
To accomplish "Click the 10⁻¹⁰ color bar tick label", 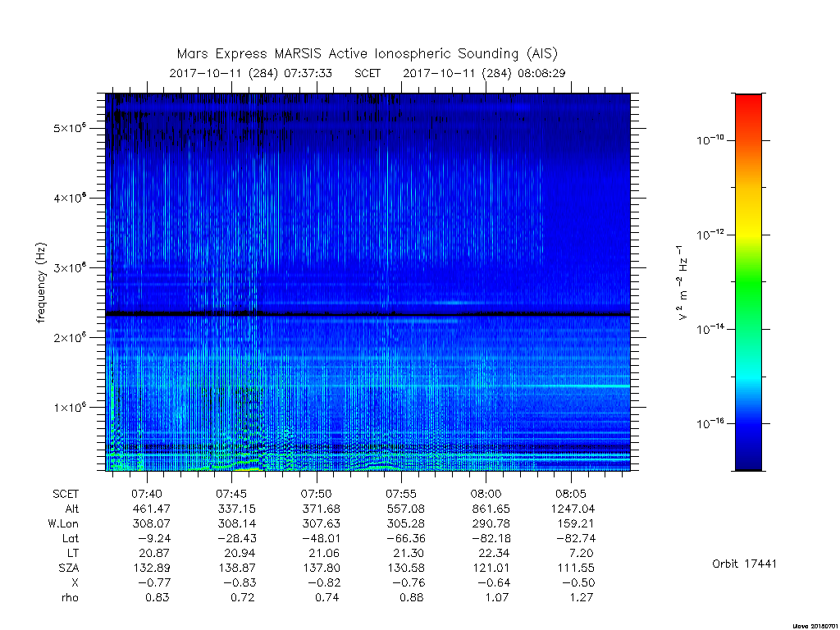I will 710,140.
